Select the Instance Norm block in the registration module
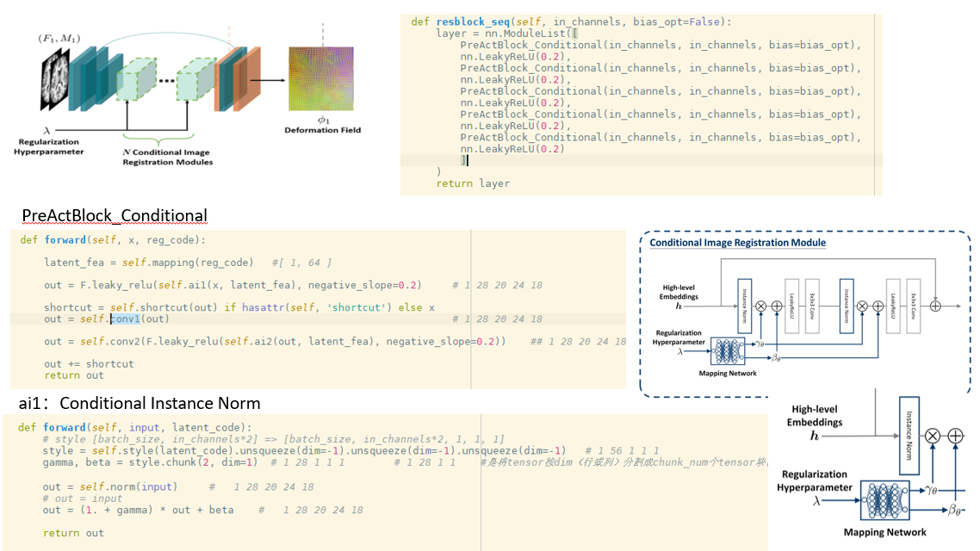Viewport: 980px width, 551px height. pyautogui.click(x=745, y=305)
